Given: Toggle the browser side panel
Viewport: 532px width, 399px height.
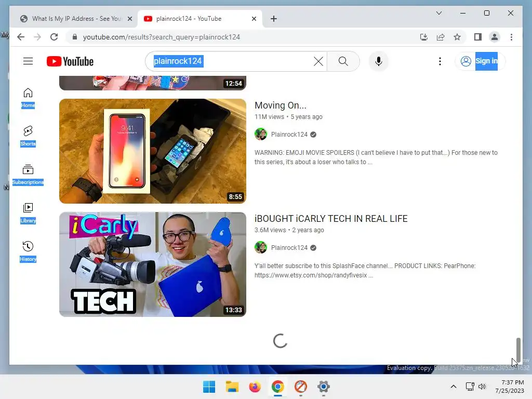Looking at the screenshot, I should tap(478, 37).
